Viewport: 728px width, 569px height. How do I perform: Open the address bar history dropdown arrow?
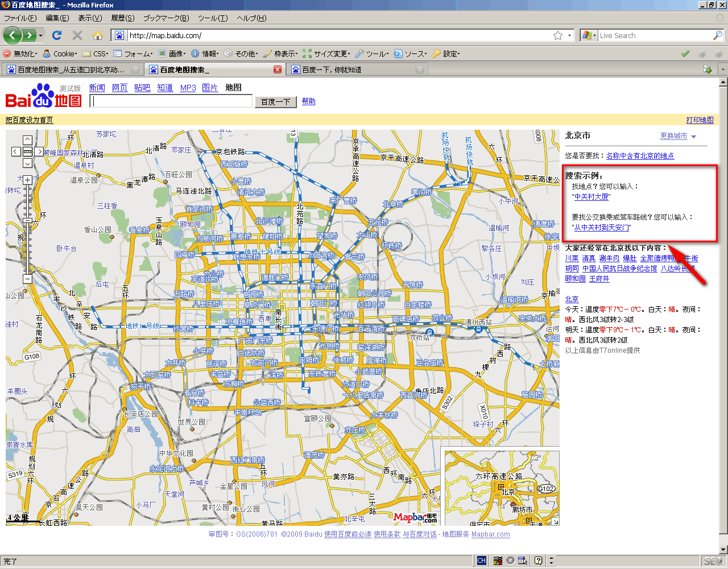click(x=570, y=35)
